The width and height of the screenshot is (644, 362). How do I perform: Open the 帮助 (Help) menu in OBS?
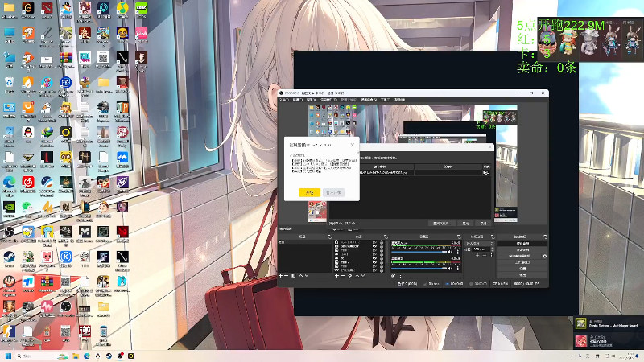tap(399, 100)
